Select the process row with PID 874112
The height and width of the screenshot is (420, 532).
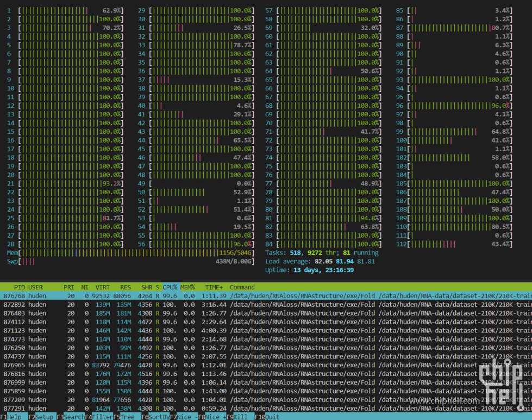point(266,322)
